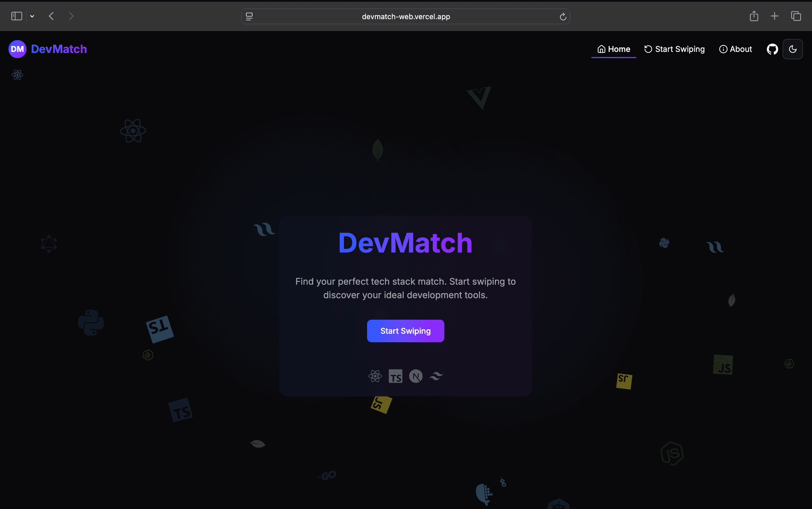Viewport: 812px width, 509px height.
Task: Click the DM round logo badge
Action: click(x=17, y=49)
